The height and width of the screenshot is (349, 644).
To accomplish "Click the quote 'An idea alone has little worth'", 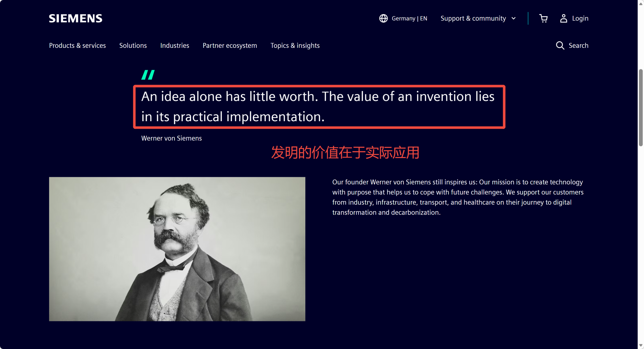I will [318, 107].
